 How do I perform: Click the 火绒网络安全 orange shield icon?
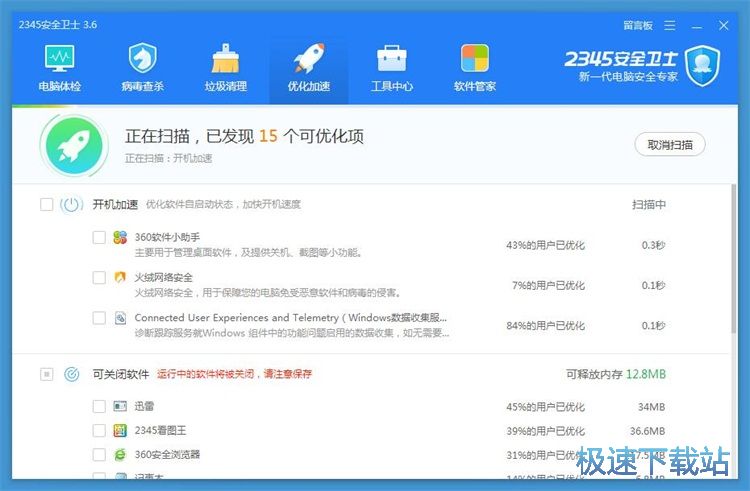point(120,277)
